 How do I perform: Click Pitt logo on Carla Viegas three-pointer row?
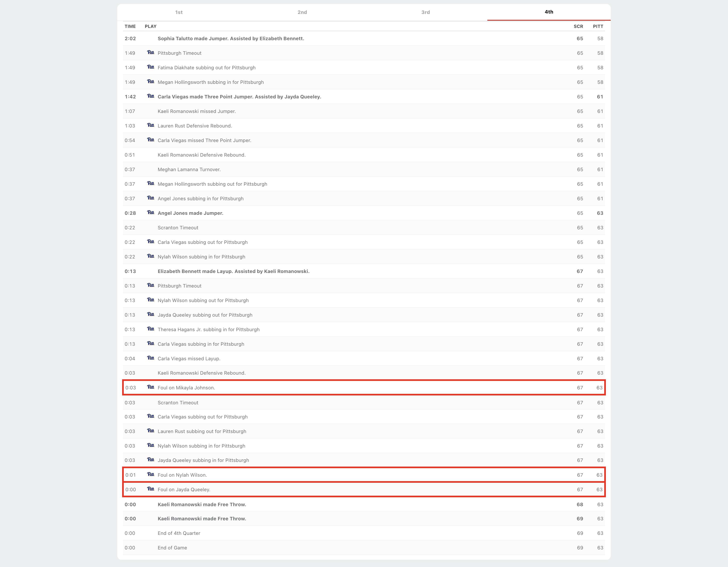(151, 96)
